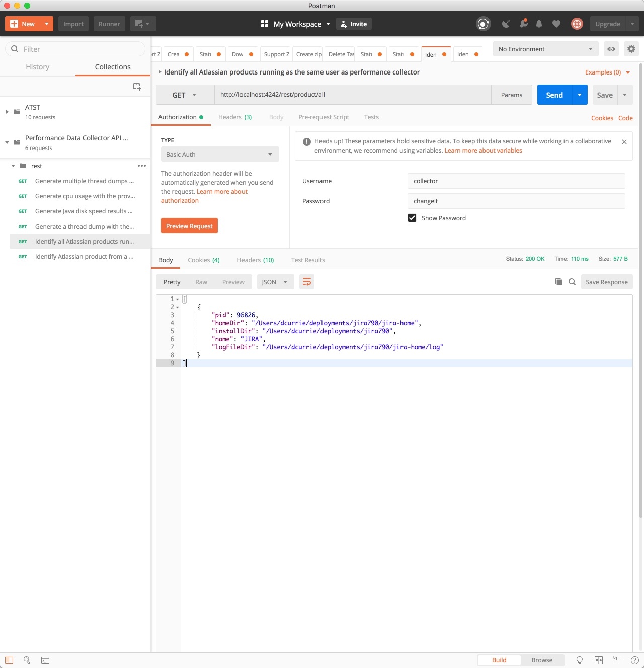This screenshot has height=668, width=644.
Task: Open the Basic Auth type dropdown
Action: pyautogui.click(x=220, y=154)
